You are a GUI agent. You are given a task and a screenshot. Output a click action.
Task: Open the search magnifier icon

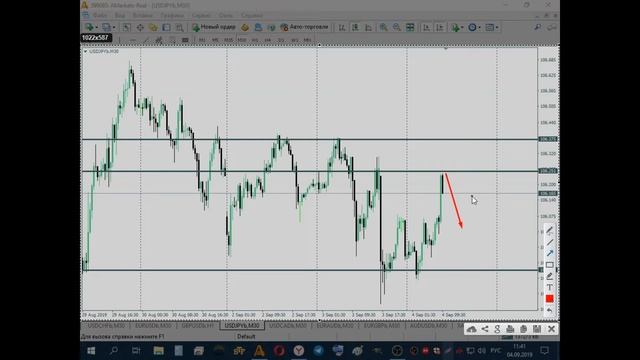[538, 27]
